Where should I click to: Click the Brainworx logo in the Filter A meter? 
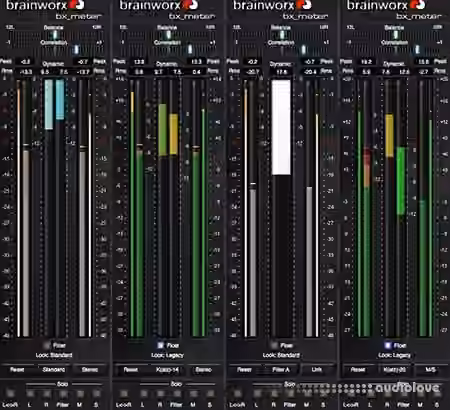[272, 5]
